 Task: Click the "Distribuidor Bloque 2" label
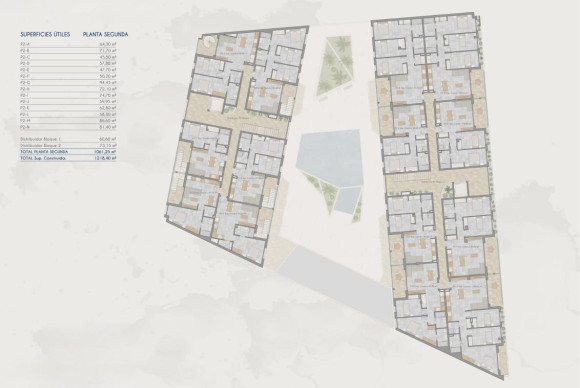coord(40,145)
